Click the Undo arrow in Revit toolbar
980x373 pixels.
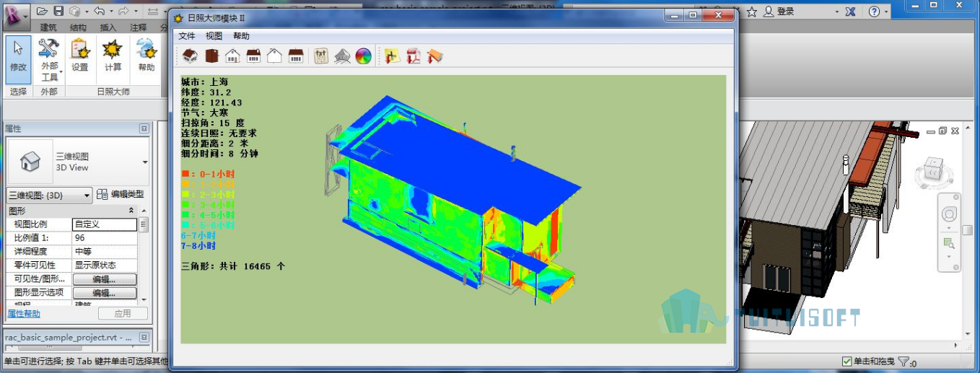click(98, 12)
